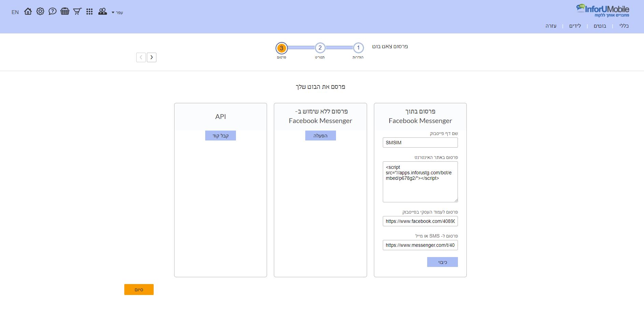This screenshot has width=644, height=309.
Task: Click inside the embed script textarea
Action: pyautogui.click(x=420, y=182)
